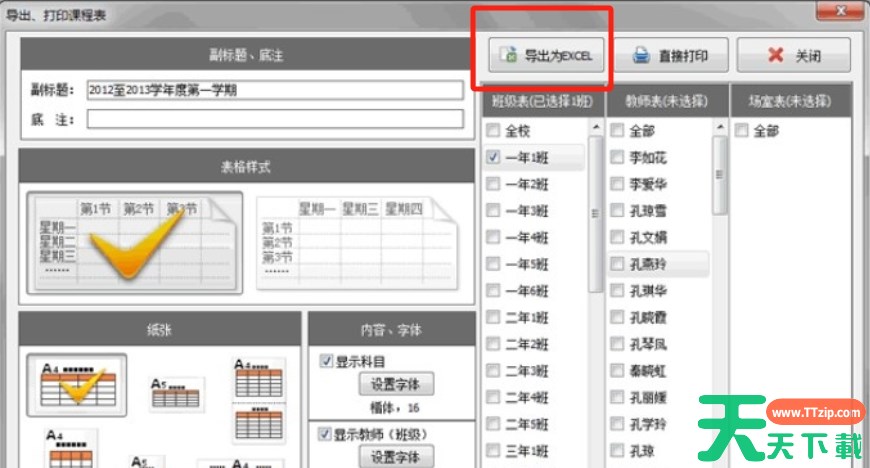This screenshot has height=468, width=870.
Task: Click the 场室表(未选择) header
Action: [790, 101]
